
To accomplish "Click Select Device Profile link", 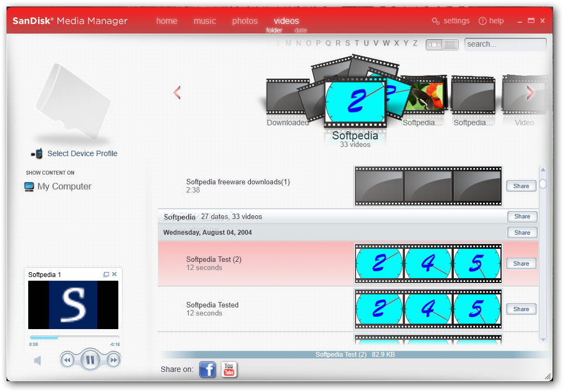I will coord(83,153).
